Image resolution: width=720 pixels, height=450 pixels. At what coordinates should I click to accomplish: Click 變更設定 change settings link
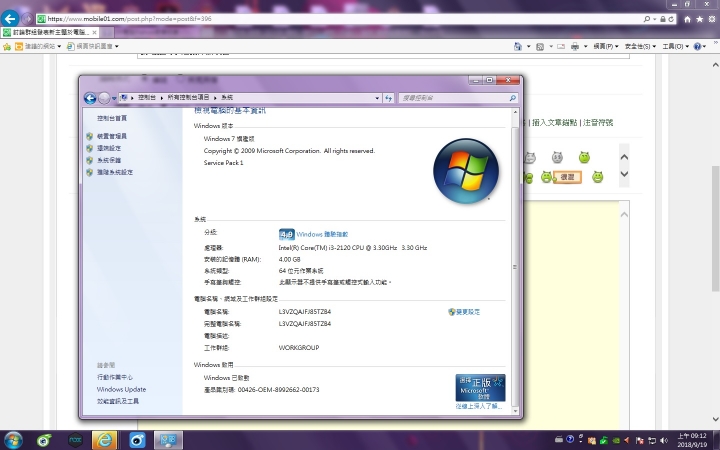click(x=467, y=312)
